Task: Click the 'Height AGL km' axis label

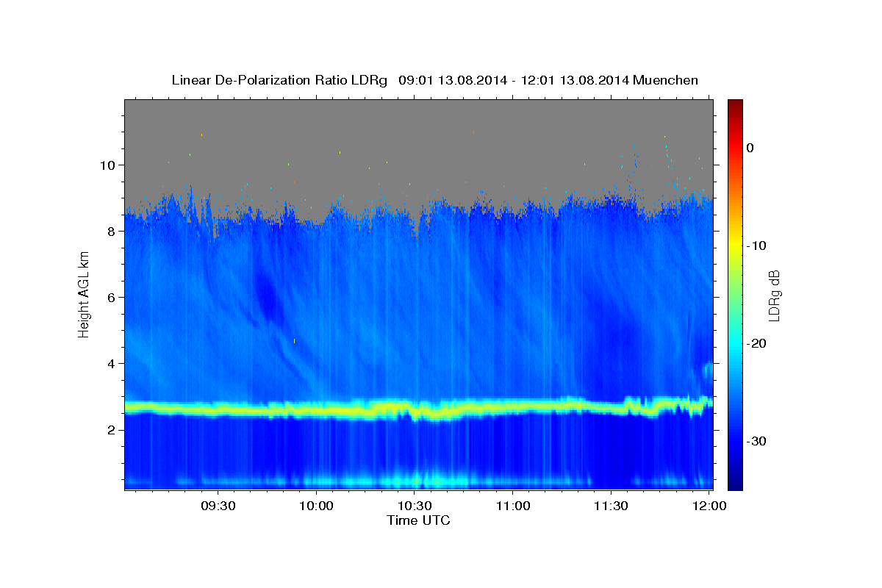Action: [85, 295]
